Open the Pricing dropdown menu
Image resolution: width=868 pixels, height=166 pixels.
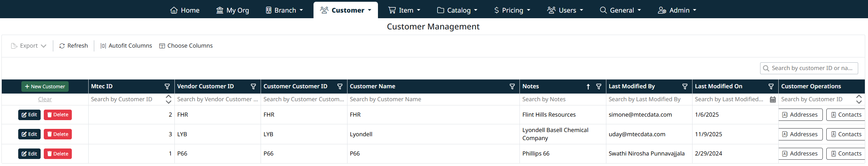click(x=512, y=10)
